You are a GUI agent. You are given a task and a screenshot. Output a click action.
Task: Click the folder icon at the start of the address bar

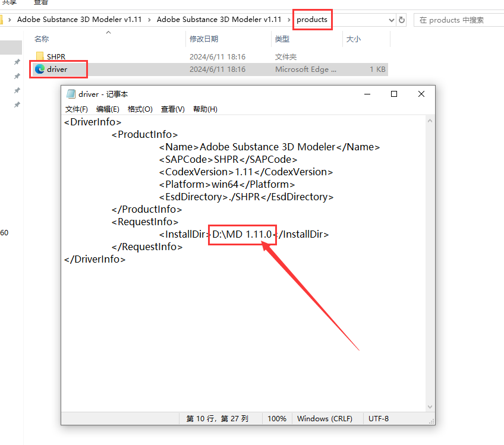[x=2, y=19]
